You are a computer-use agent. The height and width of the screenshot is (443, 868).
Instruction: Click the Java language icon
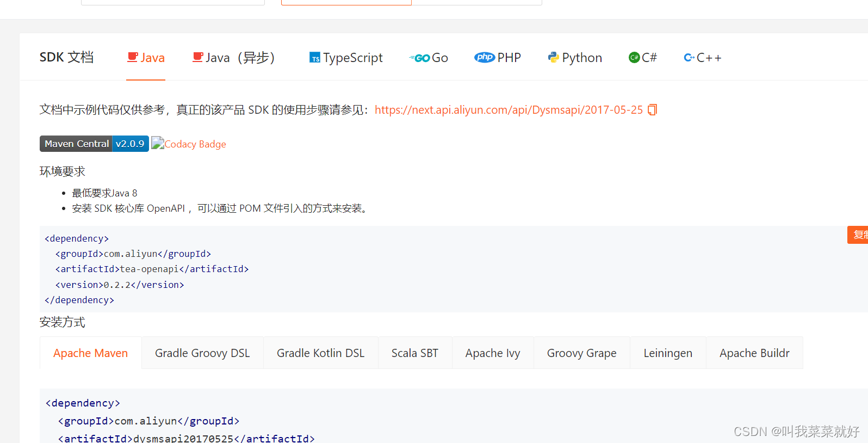pyautogui.click(x=133, y=57)
